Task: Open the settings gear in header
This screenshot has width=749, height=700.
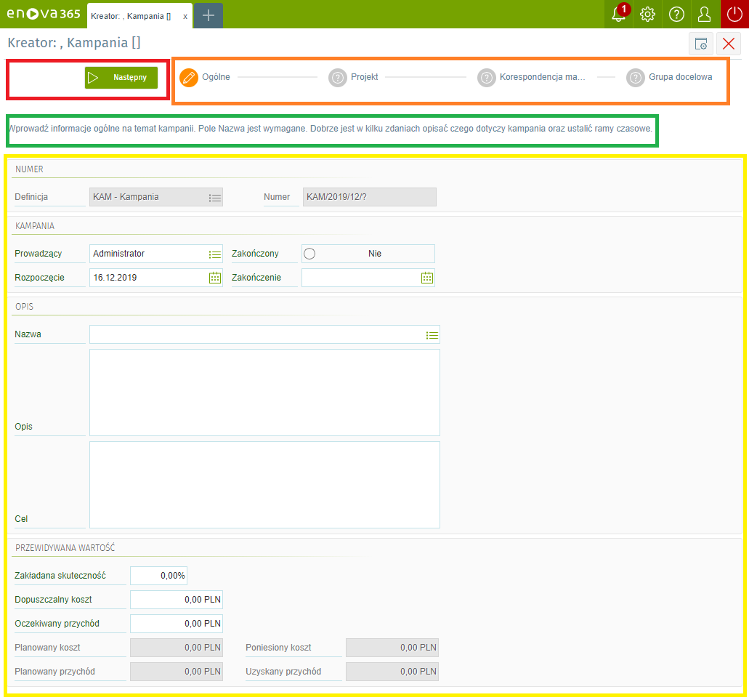Action: click(x=647, y=15)
